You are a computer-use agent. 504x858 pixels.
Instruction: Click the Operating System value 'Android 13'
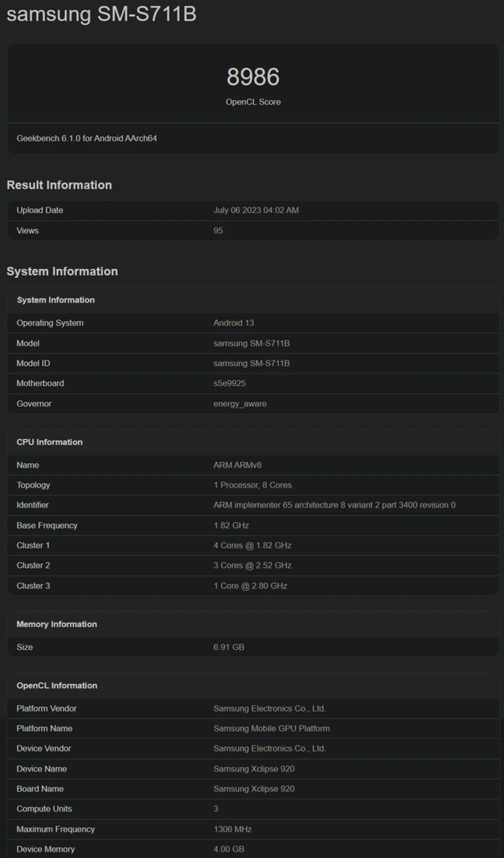[234, 323]
